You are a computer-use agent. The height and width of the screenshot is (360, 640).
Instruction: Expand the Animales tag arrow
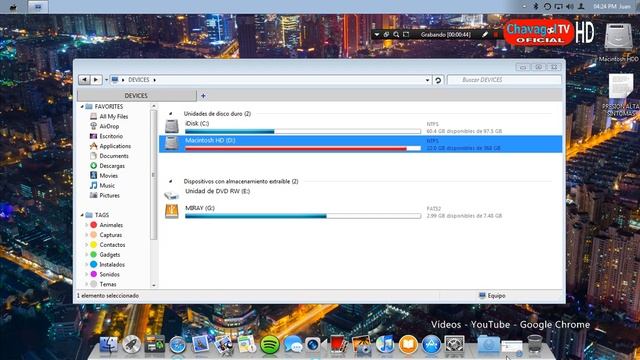point(87,225)
